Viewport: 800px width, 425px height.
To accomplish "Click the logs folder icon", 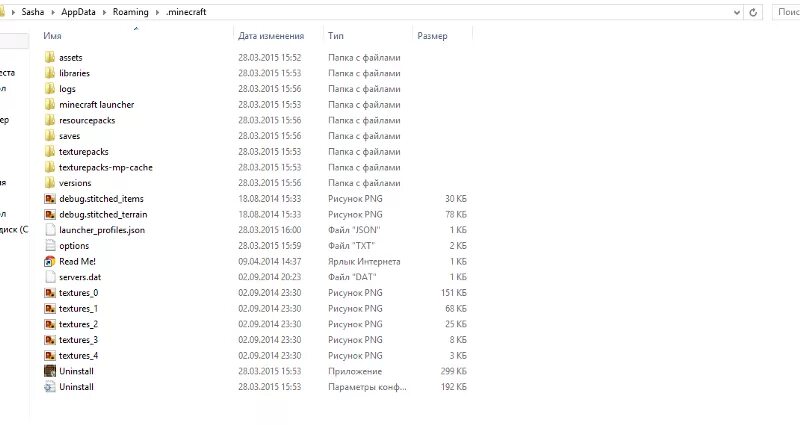I will tap(49, 89).
